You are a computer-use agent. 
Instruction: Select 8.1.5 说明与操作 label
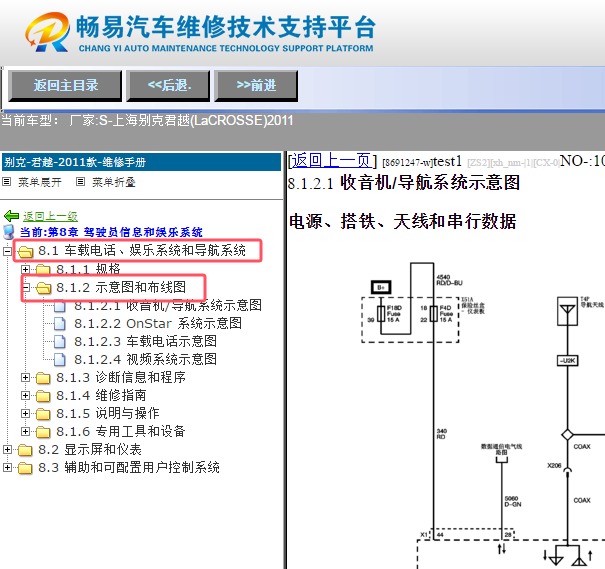point(108,414)
